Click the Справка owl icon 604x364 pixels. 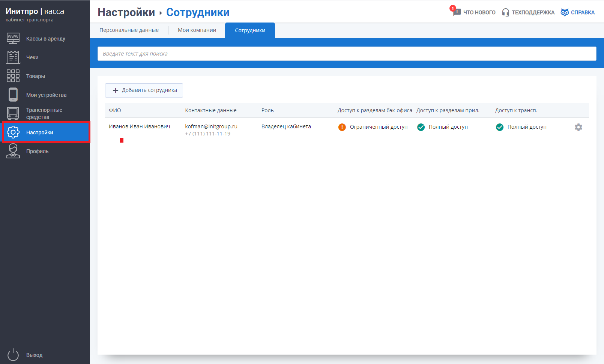[565, 12]
